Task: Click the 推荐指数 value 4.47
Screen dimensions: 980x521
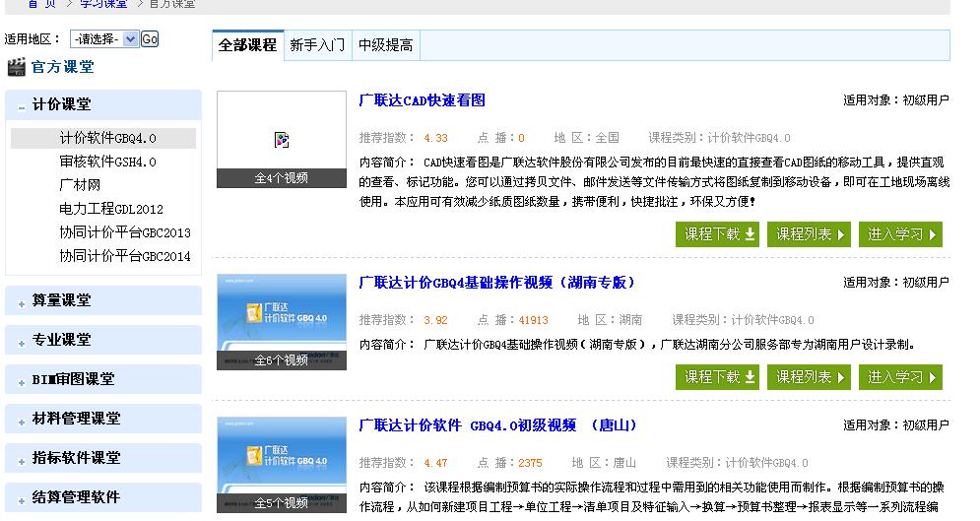Action: (x=435, y=464)
